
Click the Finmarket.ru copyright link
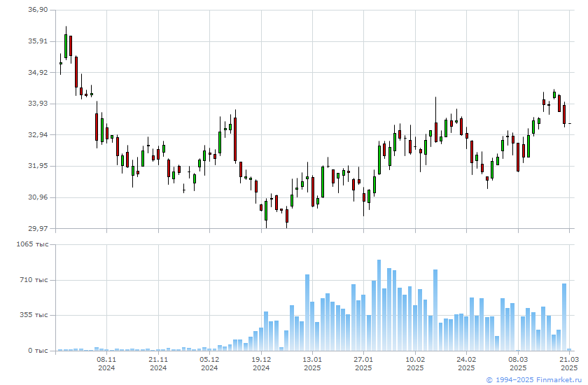533,380
